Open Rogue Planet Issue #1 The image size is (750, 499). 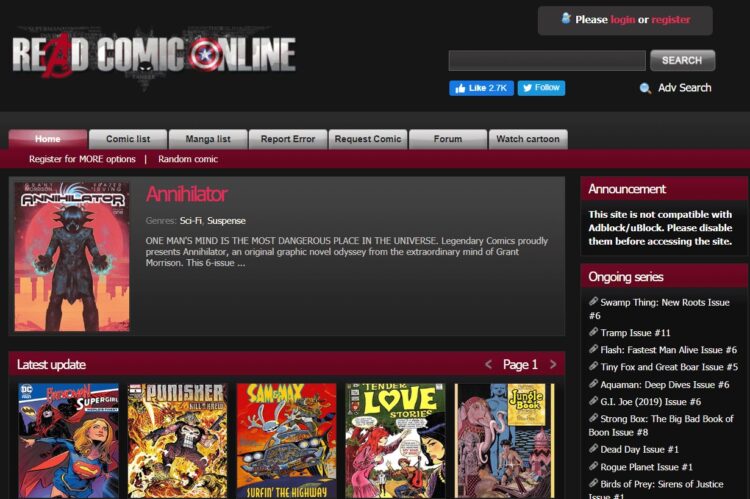646,467
